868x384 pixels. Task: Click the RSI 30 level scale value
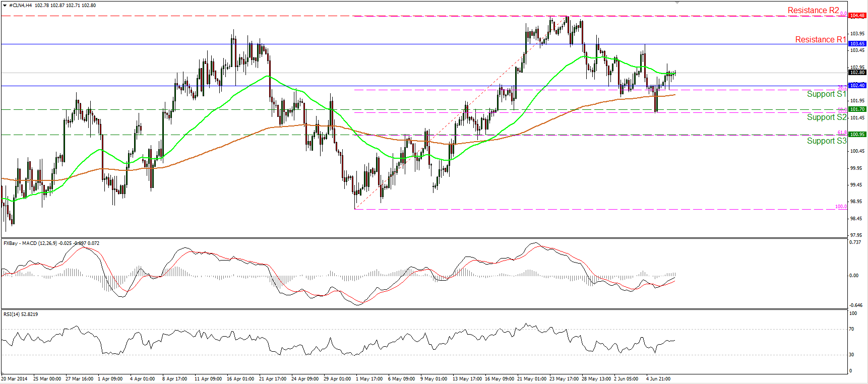[851, 355]
